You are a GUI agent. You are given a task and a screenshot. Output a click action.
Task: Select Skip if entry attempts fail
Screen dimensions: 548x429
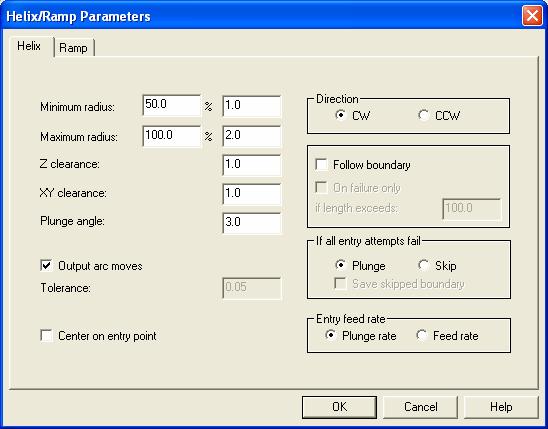point(423,265)
